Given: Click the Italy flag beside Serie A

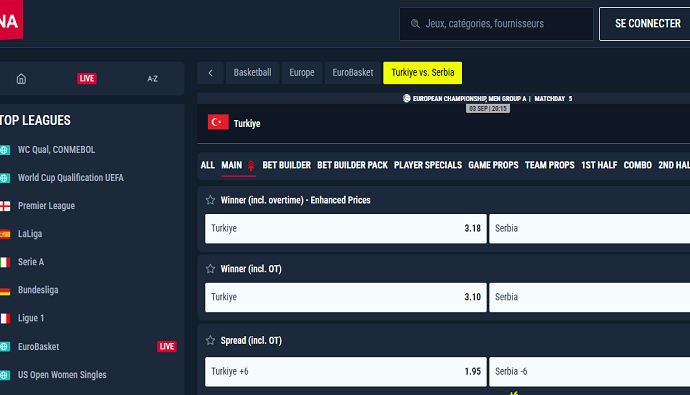Looking at the screenshot, I should pyautogui.click(x=5, y=262).
